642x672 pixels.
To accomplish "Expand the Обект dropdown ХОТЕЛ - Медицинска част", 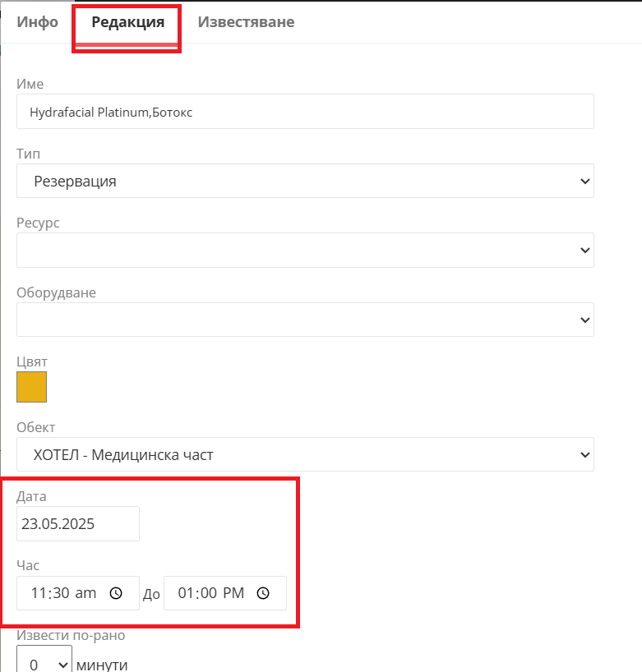I will pos(305,454).
